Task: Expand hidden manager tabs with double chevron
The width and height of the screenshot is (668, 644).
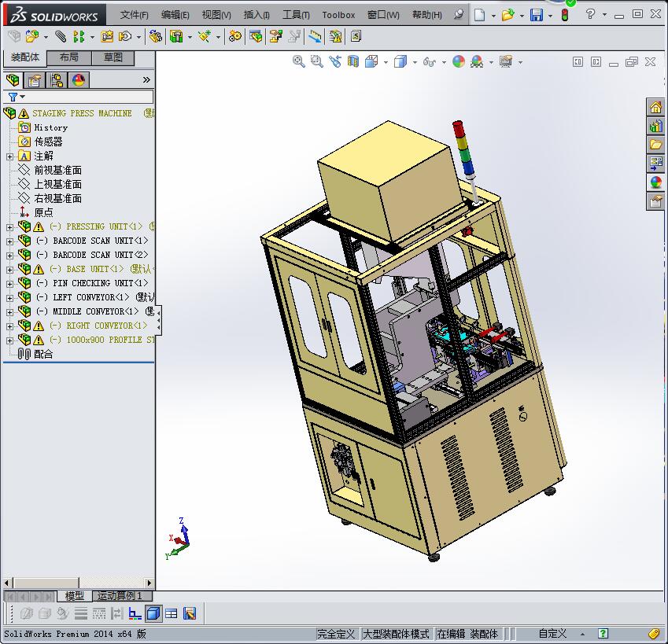Action: 146,79
